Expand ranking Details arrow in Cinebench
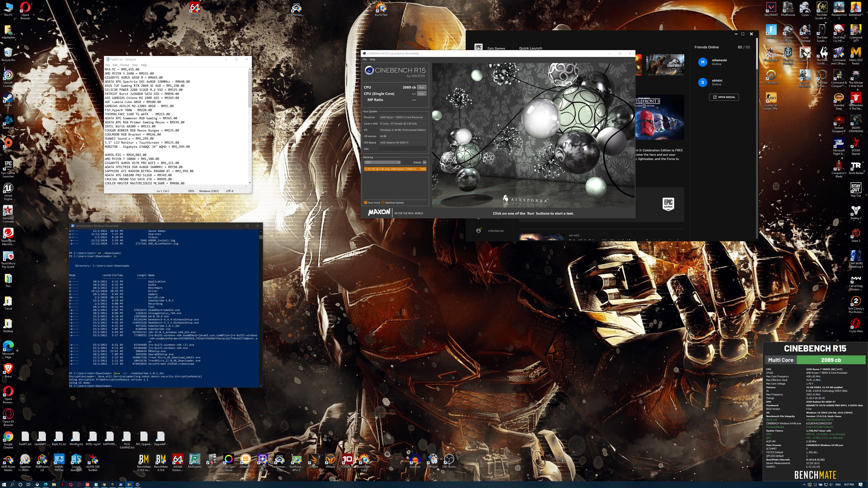 tap(424, 162)
